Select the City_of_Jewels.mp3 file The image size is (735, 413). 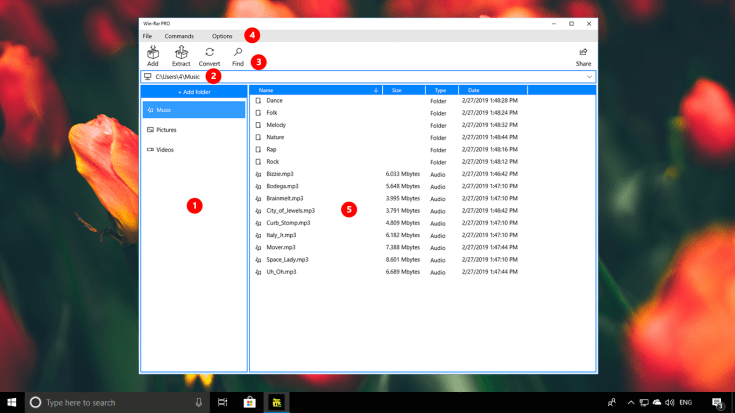(290, 211)
